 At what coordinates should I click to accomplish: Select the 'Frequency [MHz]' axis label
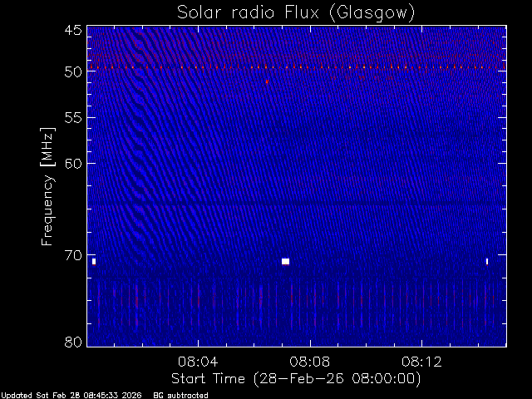click(47, 186)
